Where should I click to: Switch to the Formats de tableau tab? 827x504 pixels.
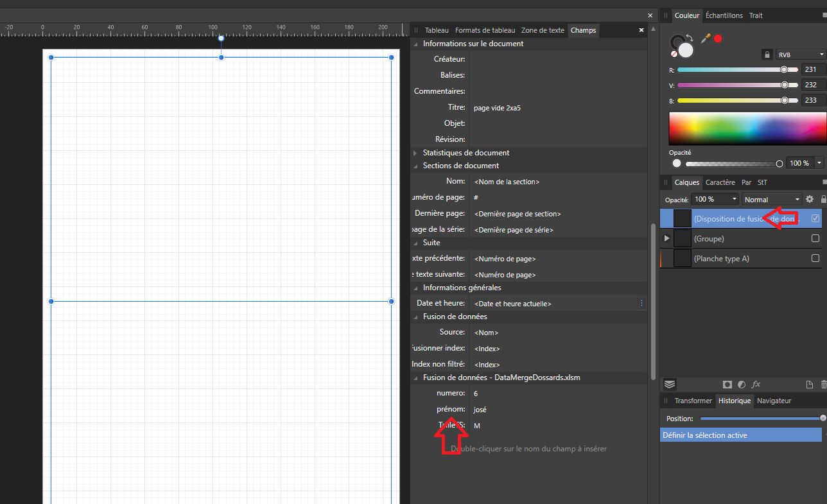pyautogui.click(x=485, y=30)
